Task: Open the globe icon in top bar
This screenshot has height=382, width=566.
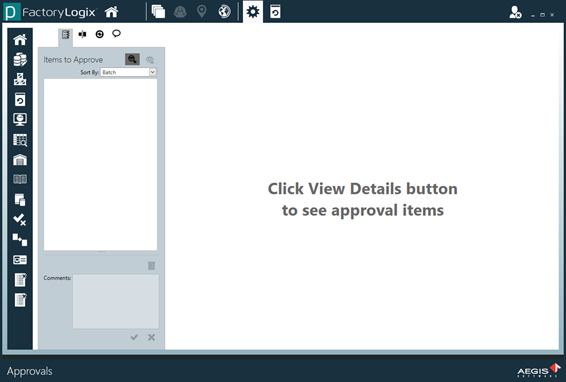Action: (224, 12)
